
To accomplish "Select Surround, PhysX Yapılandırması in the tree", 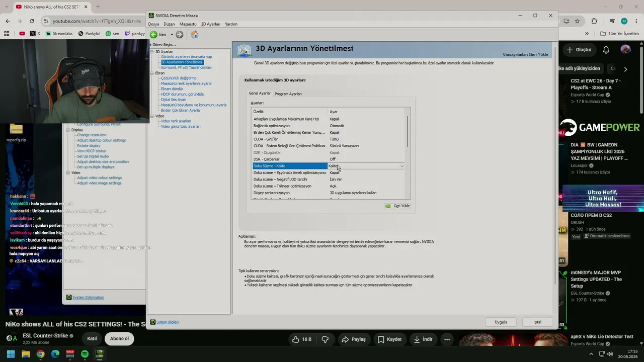I will tap(186, 67).
